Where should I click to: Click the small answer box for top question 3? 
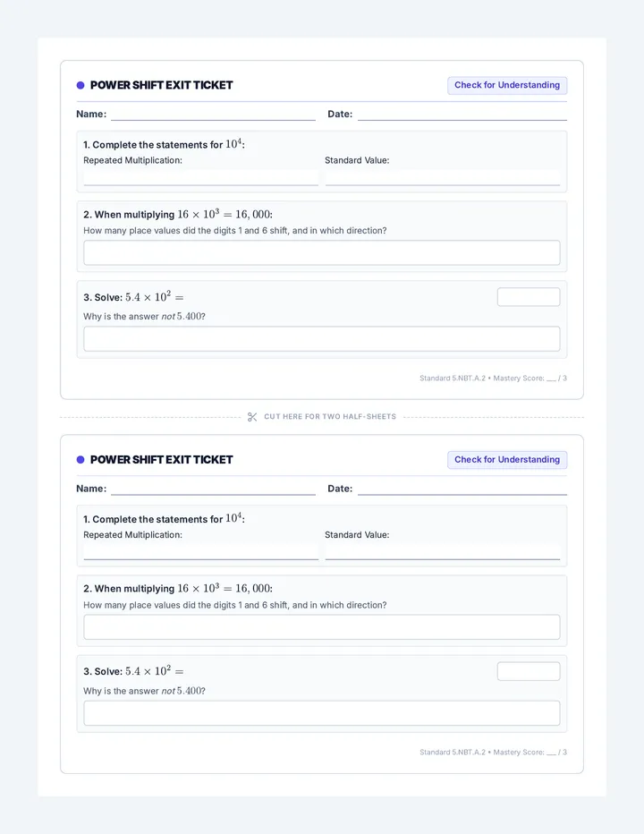point(529,297)
